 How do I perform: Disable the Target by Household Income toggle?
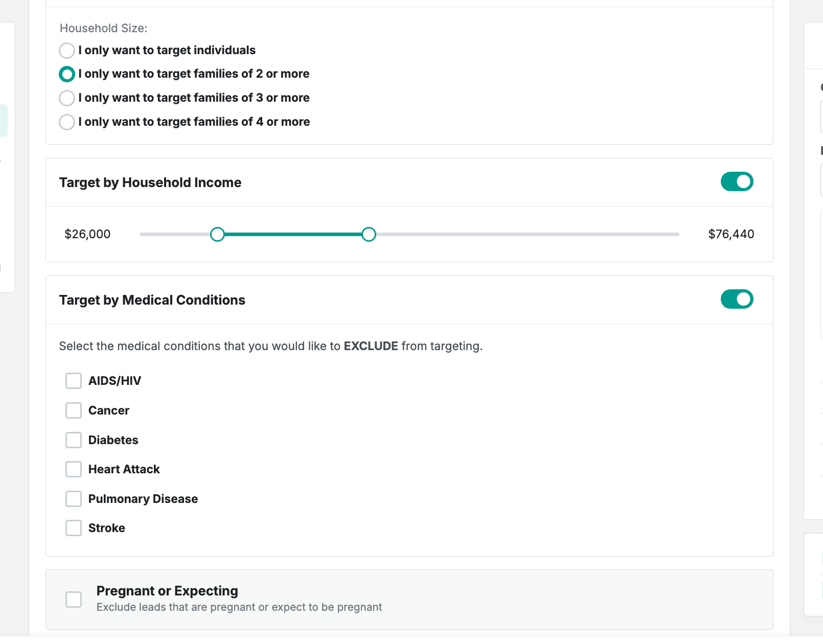pos(737,181)
